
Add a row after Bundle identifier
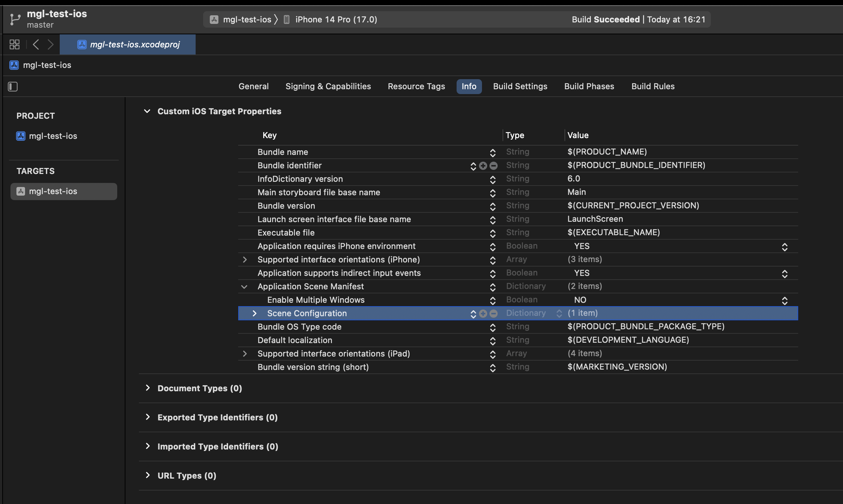(x=483, y=166)
